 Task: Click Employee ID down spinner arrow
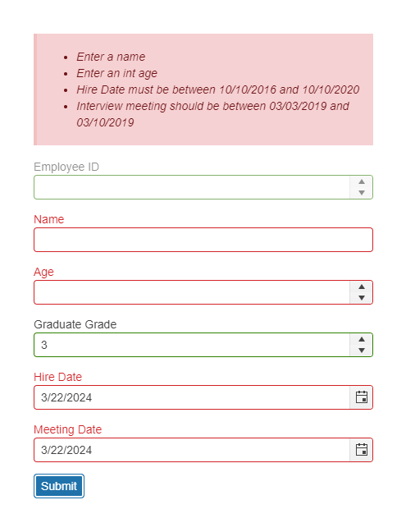tap(361, 192)
